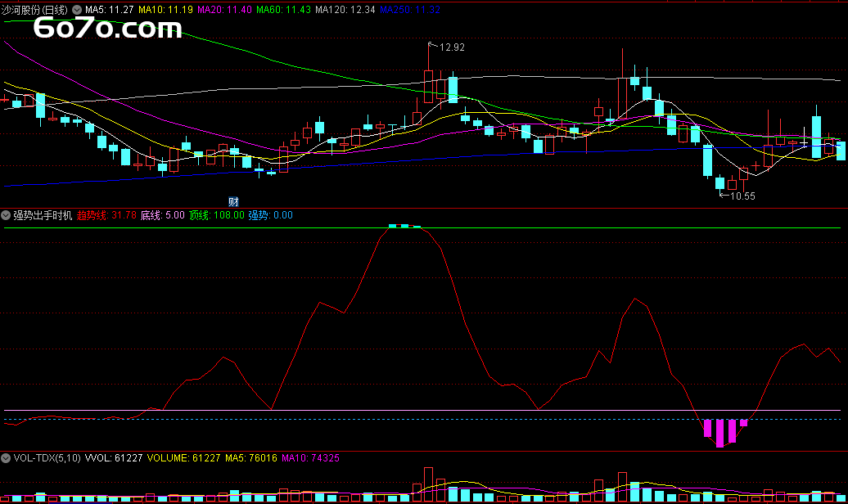
Task: Click the 底线: 5.00 value
Action: point(162,215)
